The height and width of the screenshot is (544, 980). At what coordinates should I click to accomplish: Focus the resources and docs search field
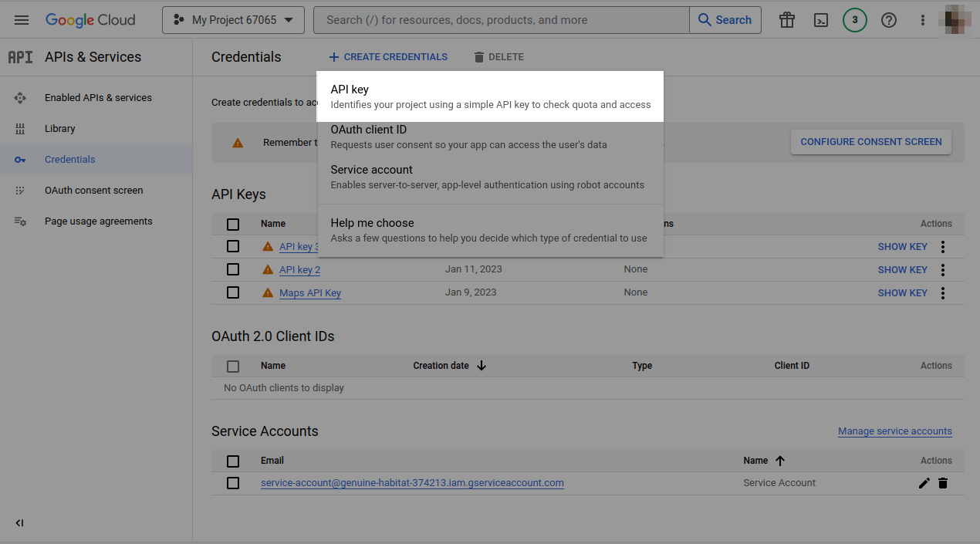[502, 20]
